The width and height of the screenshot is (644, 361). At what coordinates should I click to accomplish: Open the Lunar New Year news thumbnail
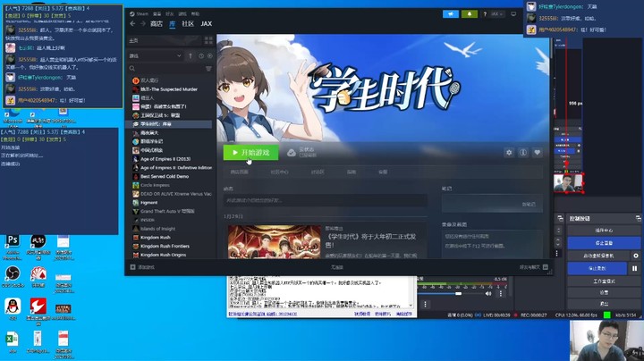275,241
